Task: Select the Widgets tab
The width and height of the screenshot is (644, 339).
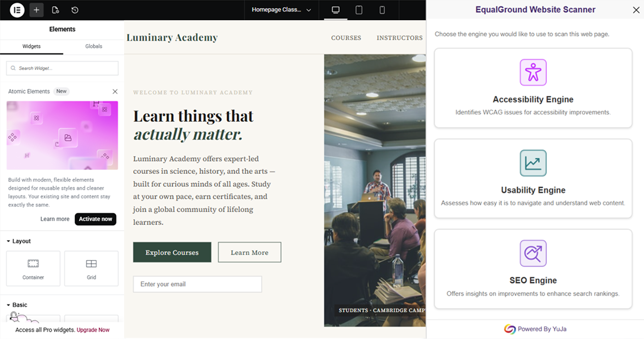Action: tap(32, 46)
